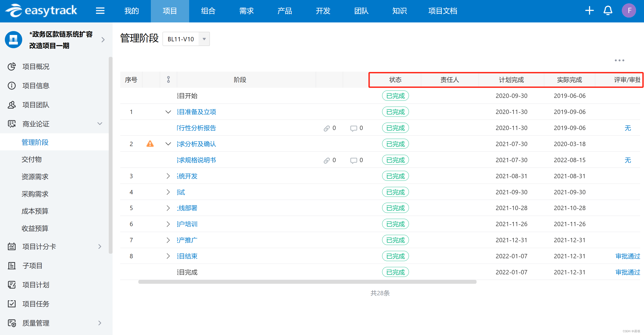The height and width of the screenshot is (335, 644).
Task: Open the 项目文档 top menu
Action: click(x=443, y=11)
